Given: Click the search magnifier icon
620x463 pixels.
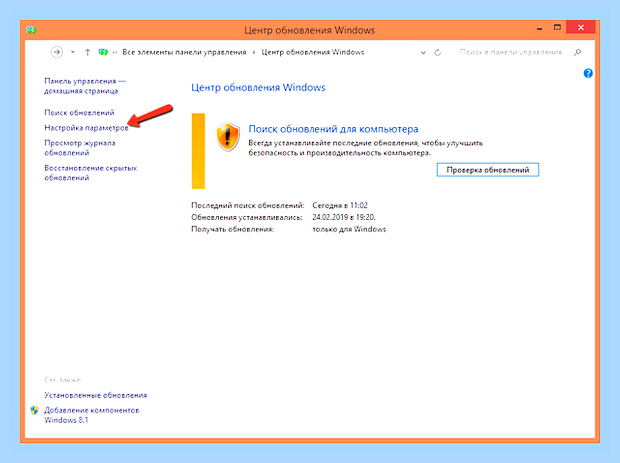Looking at the screenshot, I should tap(577, 52).
